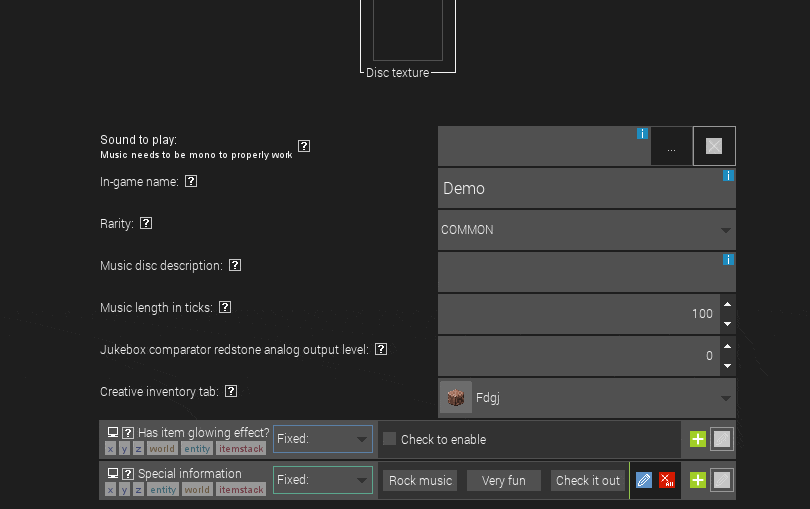
Task: Open help for Special information
Action: pos(128,473)
